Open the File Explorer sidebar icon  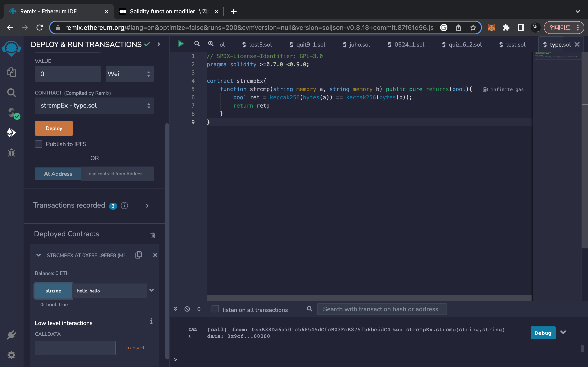[x=11, y=72]
